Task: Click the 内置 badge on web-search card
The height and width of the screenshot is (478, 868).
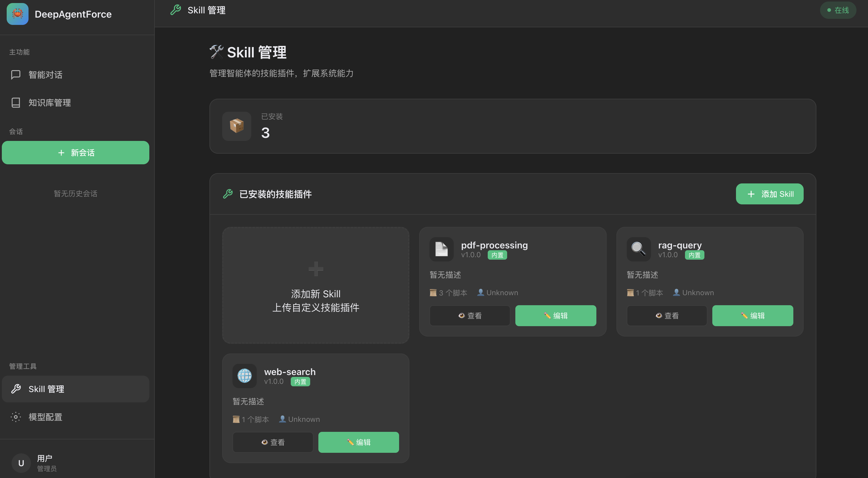Action: coord(300,381)
